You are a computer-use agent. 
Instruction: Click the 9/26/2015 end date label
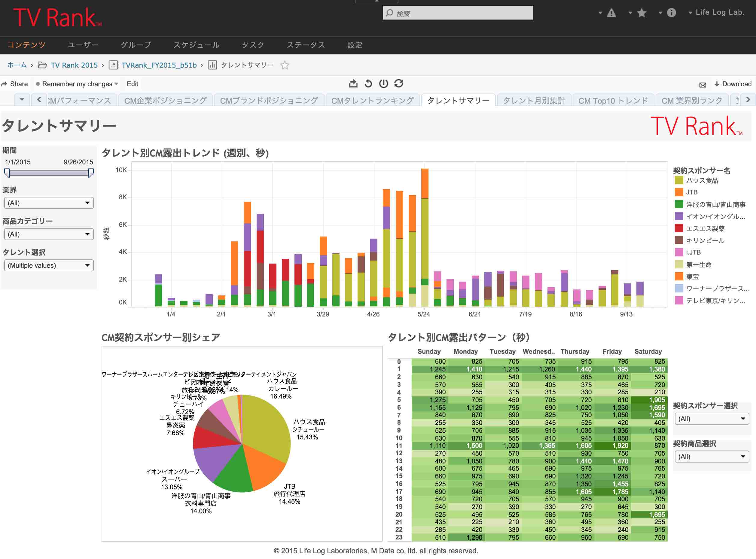pyautogui.click(x=78, y=162)
